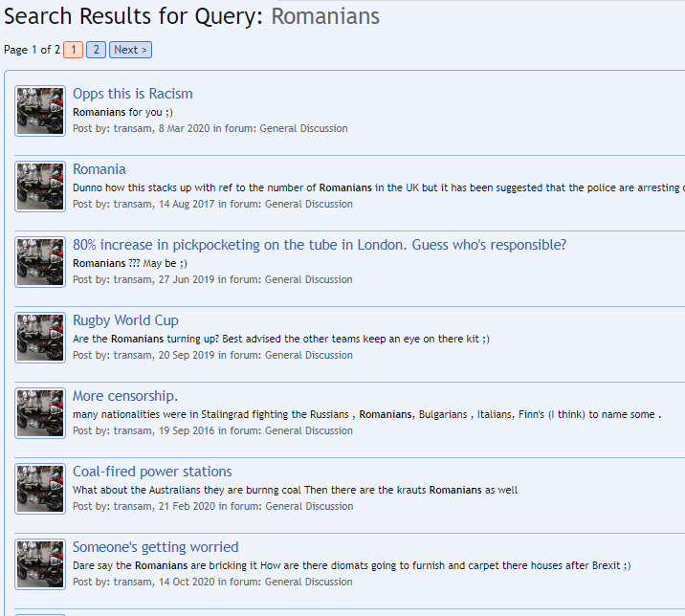
Task: Click 'General Discussion' forum on 14 Aug 2017 post
Action: (x=308, y=204)
